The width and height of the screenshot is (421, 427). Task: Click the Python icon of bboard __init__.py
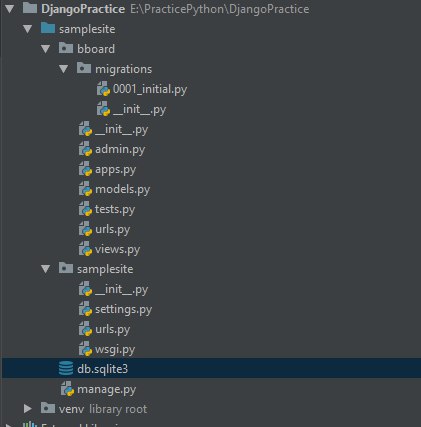(x=85, y=129)
